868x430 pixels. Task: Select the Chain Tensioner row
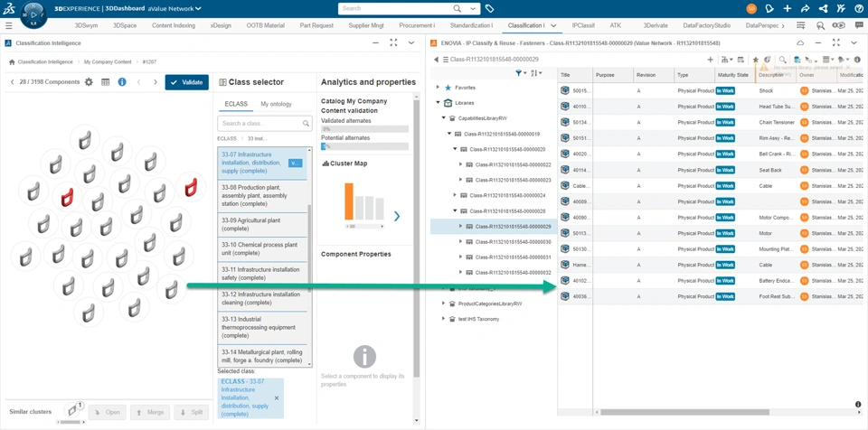click(711, 122)
